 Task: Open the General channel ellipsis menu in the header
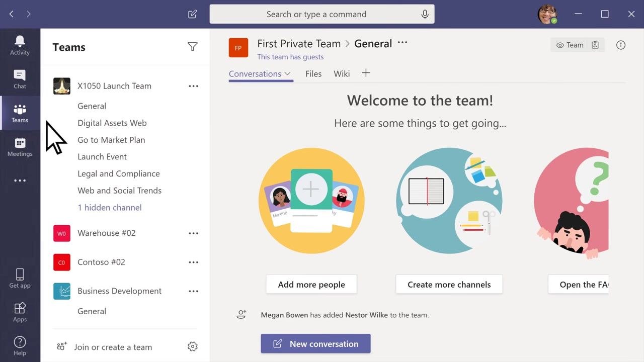pyautogui.click(x=403, y=43)
